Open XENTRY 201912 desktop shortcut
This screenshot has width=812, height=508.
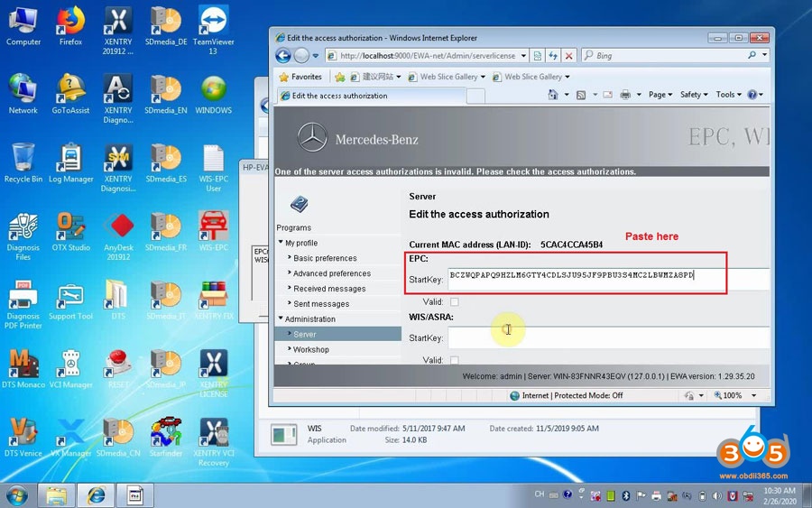tap(118, 31)
